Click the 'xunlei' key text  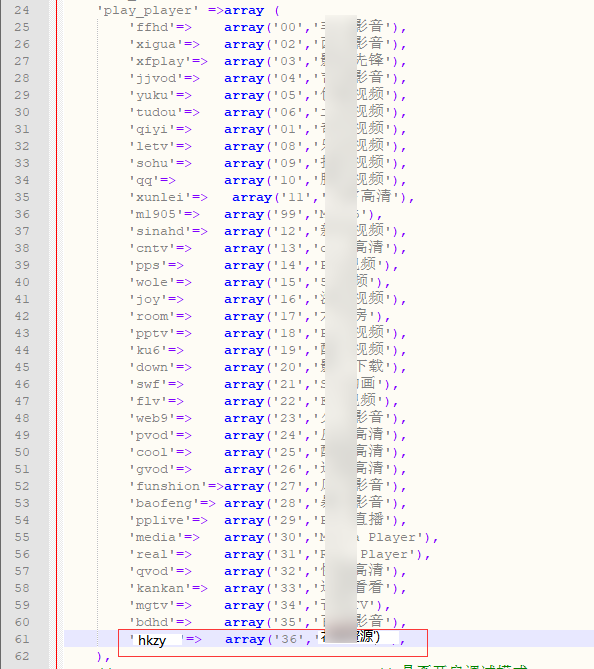(x=160, y=198)
